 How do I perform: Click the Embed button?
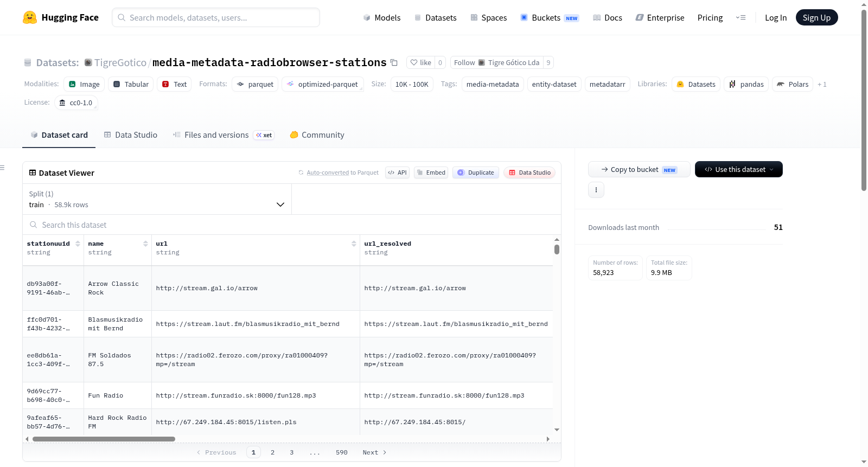click(x=431, y=172)
